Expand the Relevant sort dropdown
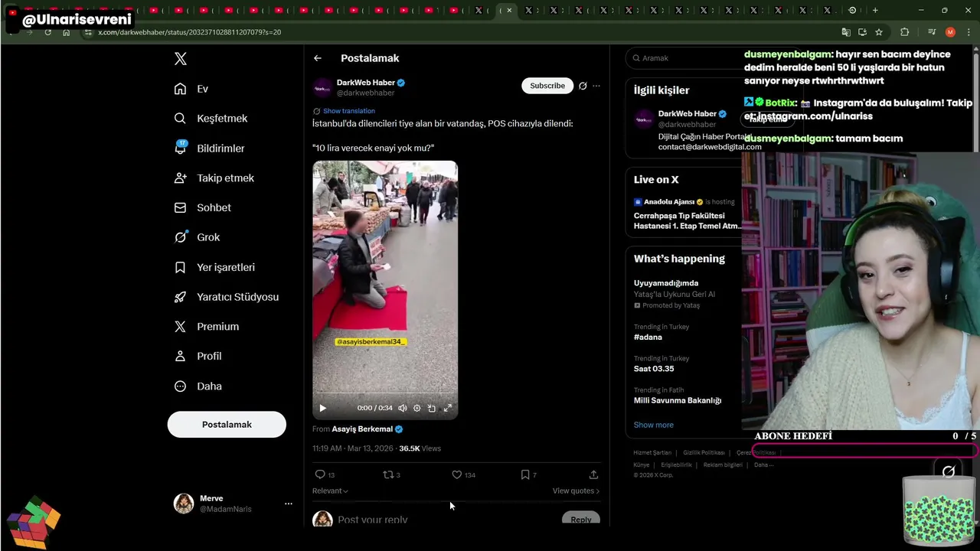Image resolution: width=980 pixels, height=551 pixels. point(330,491)
